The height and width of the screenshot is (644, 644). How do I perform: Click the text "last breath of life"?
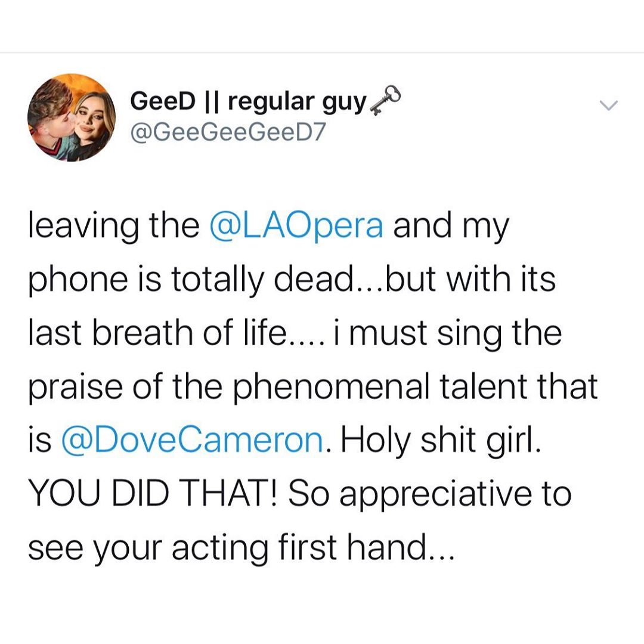(x=157, y=334)
